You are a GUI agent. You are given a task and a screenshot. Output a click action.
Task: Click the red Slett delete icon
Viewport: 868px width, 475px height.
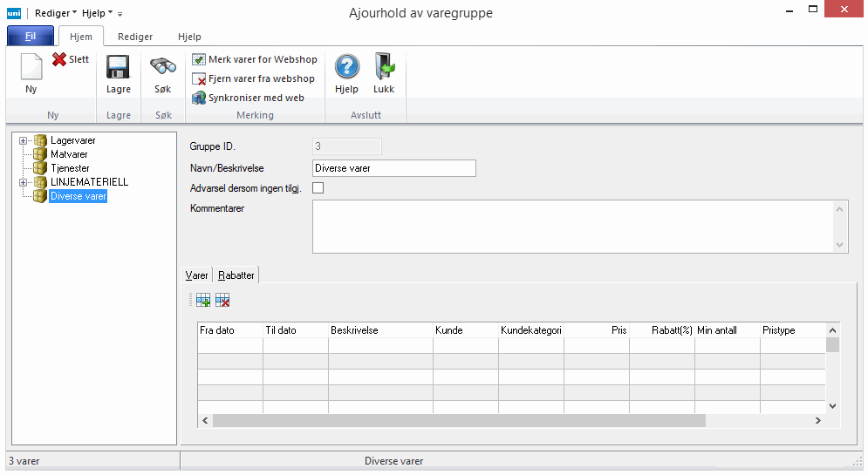(59, 59)
